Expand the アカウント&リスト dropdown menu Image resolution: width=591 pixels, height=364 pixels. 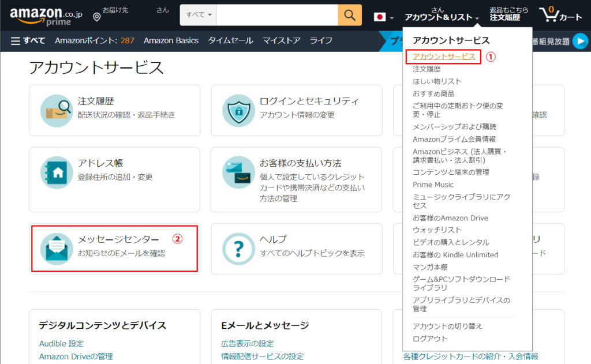442,17
